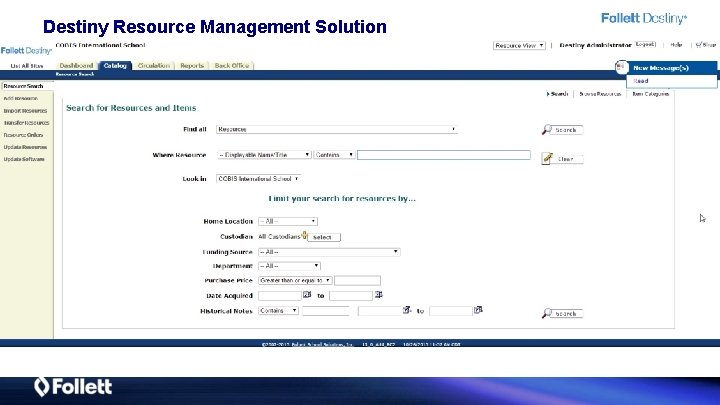Open the Reports tab

click(x=192, y=66)
